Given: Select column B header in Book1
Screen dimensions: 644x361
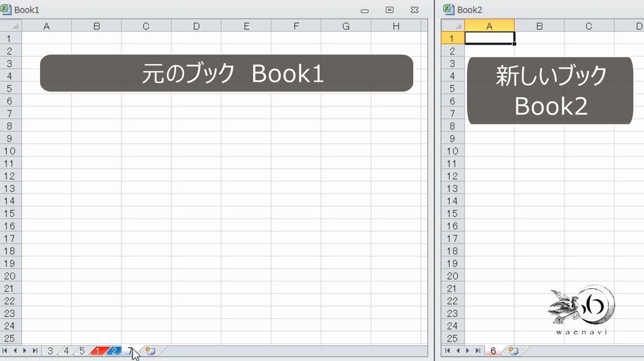Looking at the screenshot, I should 97,26.
